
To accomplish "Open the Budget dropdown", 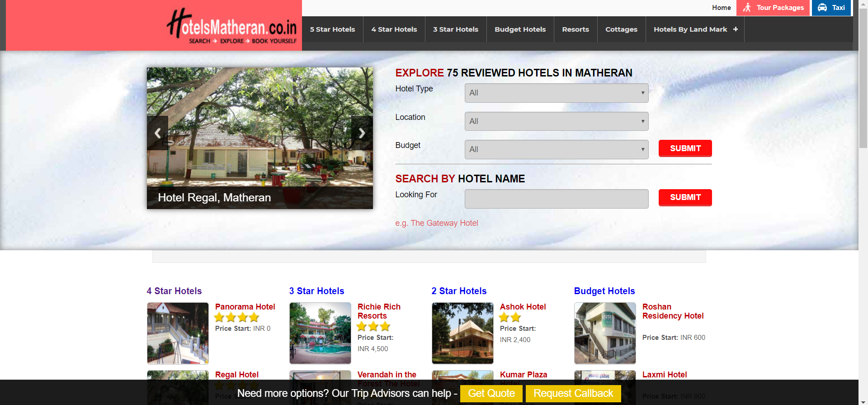I will tap(557, 149).
